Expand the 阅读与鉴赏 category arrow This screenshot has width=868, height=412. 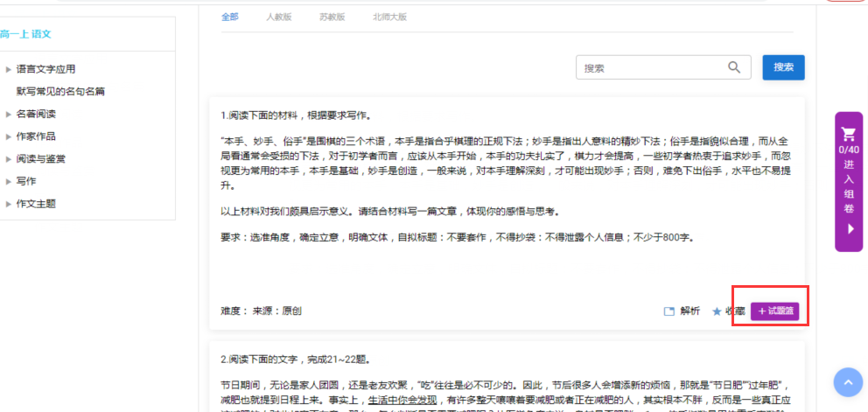coord(9,159)
